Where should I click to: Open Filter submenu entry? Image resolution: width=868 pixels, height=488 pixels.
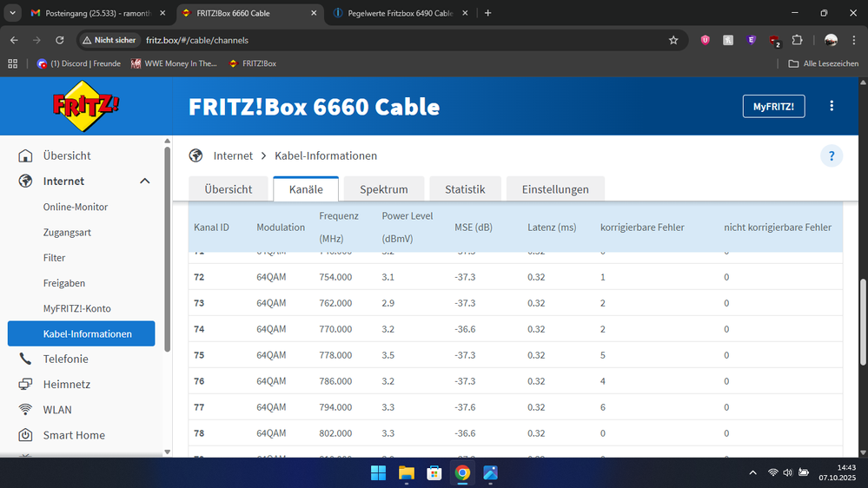pyautogui.click(x=54, y=258)
